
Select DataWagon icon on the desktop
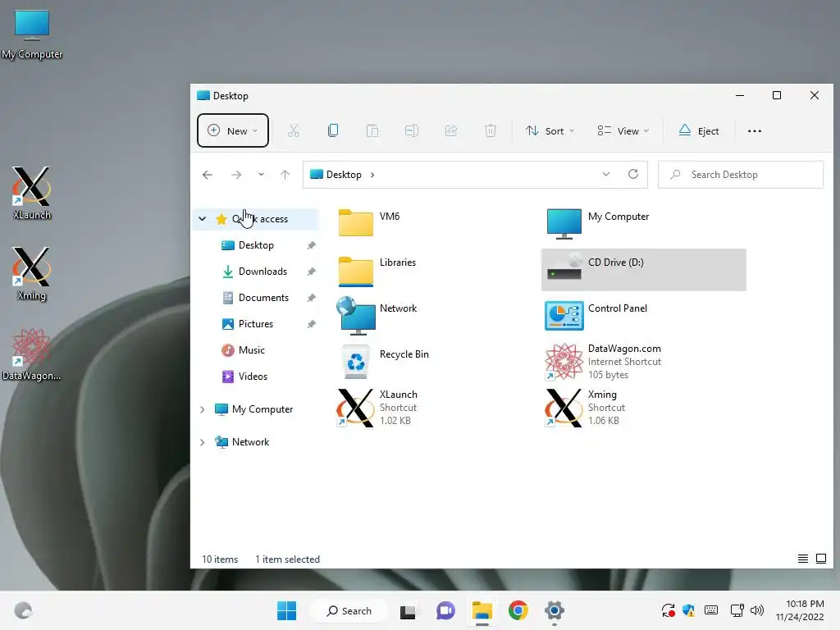[32, 354]
